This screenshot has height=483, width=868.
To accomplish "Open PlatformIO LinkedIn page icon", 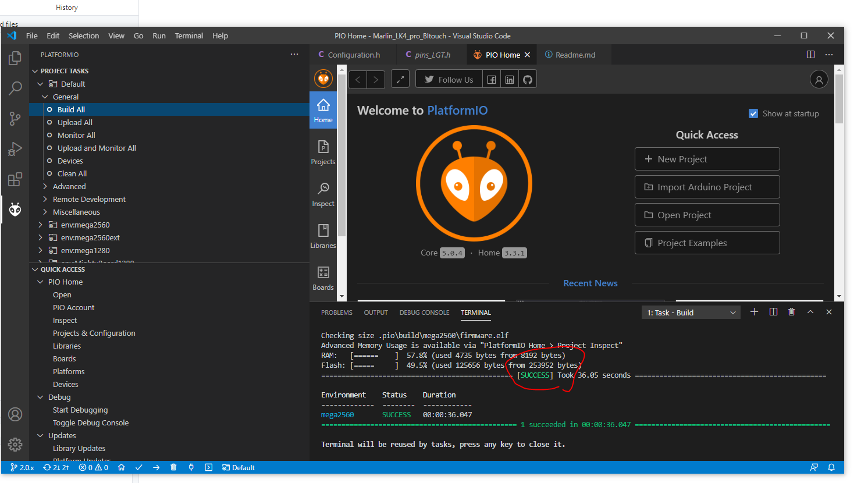I will click(x=510, y=79).
